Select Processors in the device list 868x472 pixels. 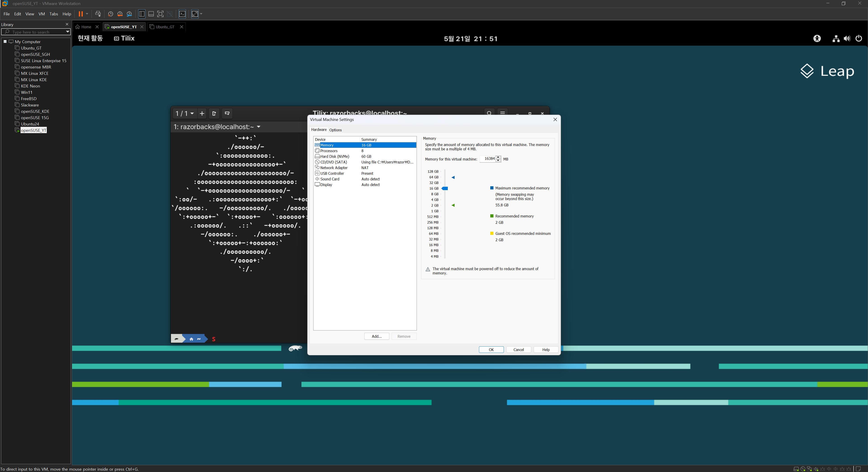(x=328, y=151)
